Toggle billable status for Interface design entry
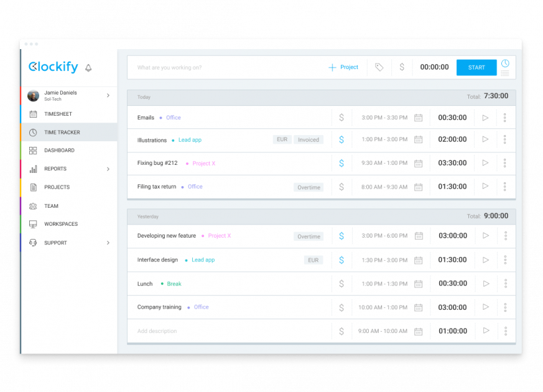The width and height of the screenshot is (543, 392). [341, 260]
